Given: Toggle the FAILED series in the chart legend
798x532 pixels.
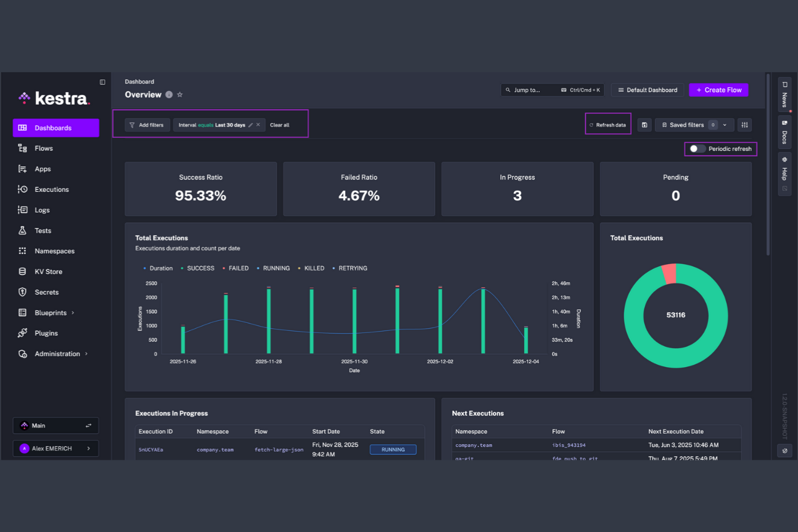Looking at the screenshot, I should (238, 268).
